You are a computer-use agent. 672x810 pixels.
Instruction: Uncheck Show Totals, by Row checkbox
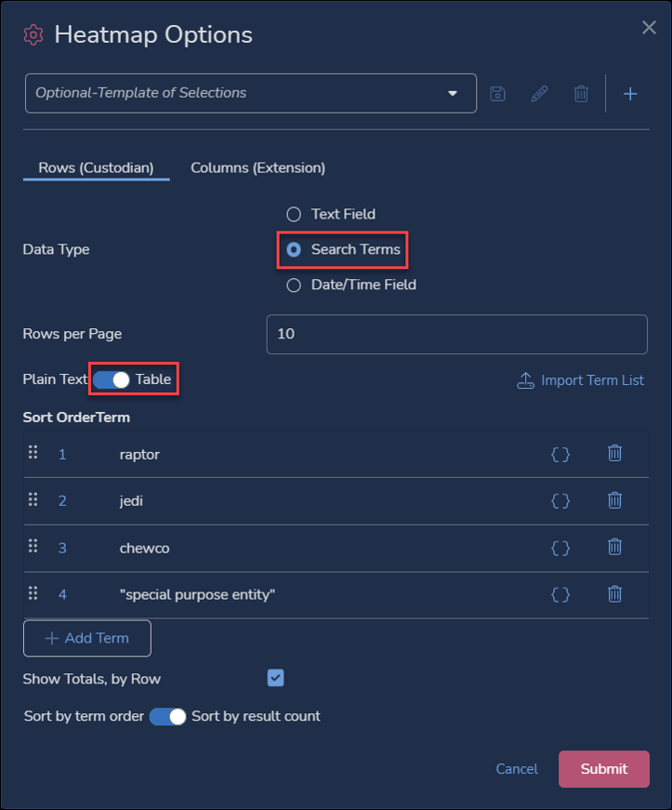[276, 678]
